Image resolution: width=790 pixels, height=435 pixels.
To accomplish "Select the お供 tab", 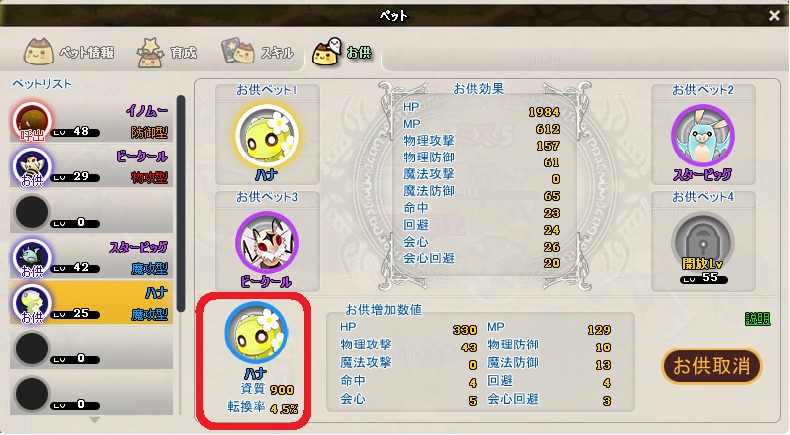I will [x=343, y=52].
